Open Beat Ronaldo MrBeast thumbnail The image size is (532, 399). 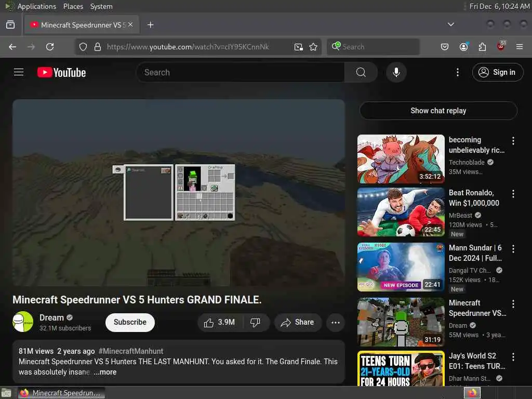[401, 212]
